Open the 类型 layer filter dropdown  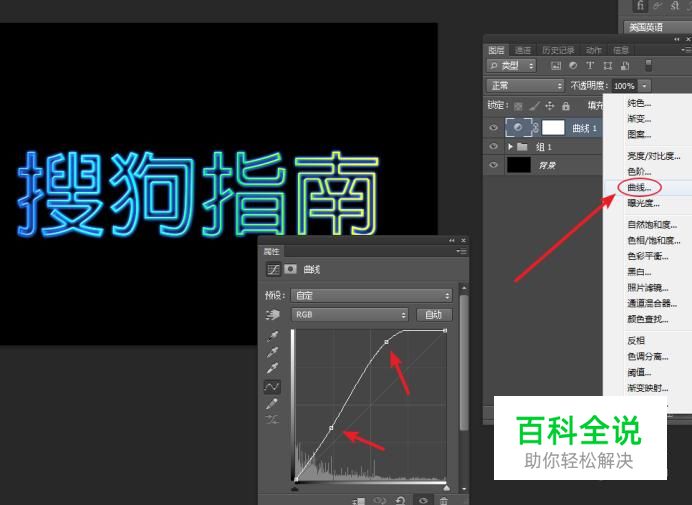(511, 66)
